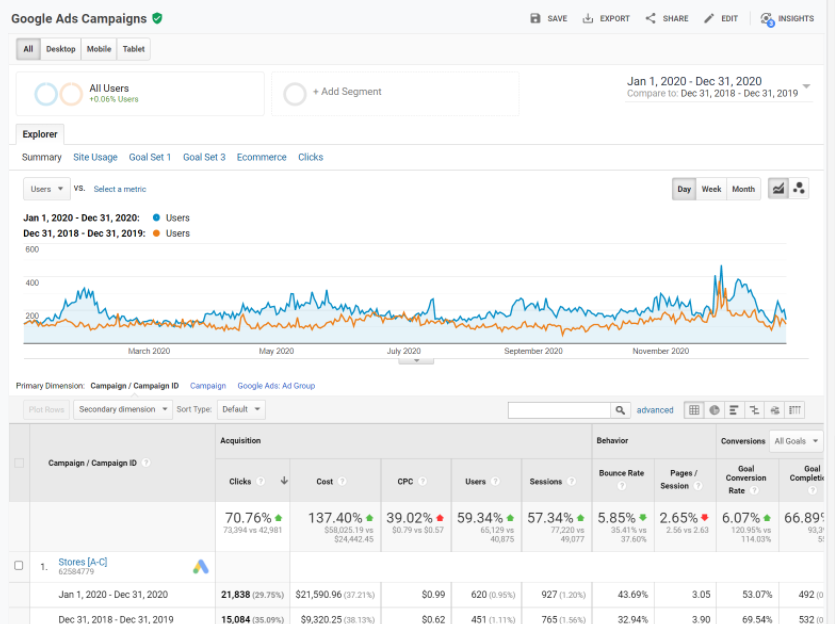Click the blue Users legend dot
This screenshot has height=624, width=835.
click(156, 217)
